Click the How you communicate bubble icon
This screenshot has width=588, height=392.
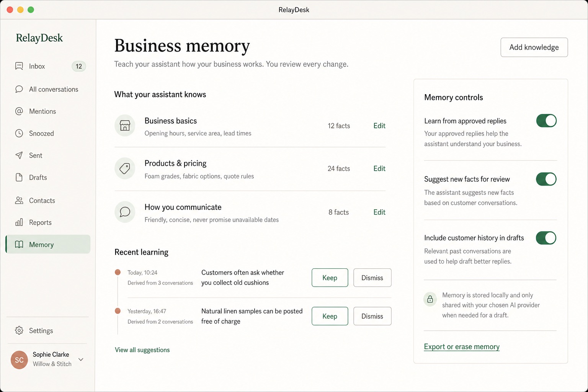[x=125, y=212]
